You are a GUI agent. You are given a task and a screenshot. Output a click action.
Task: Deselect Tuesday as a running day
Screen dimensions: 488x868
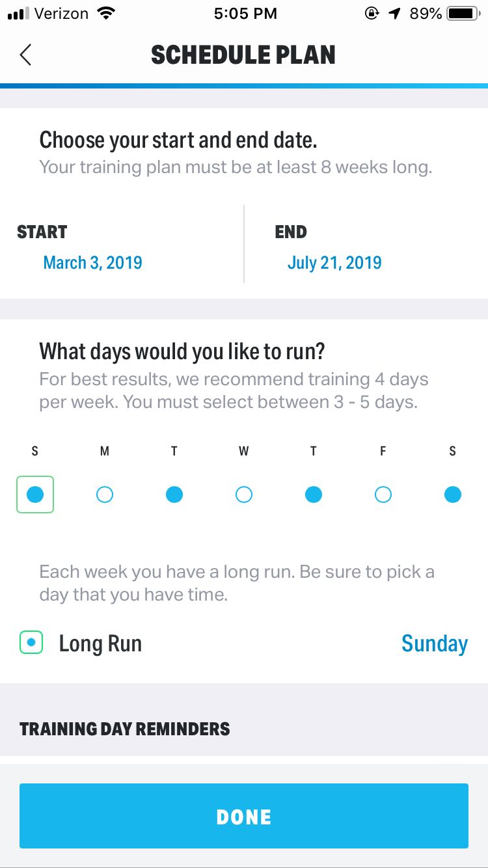coord(174,495)
